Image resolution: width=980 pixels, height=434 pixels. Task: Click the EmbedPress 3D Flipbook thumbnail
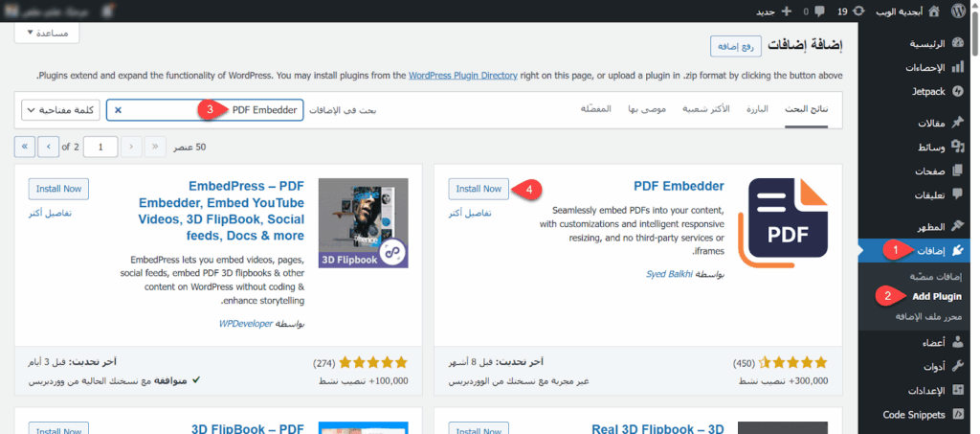tap(363, 223)
